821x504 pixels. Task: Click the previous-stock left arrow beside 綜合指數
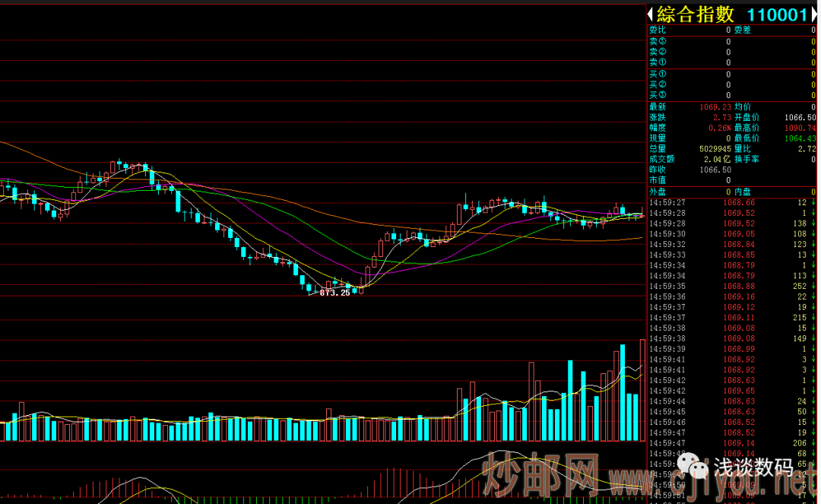[651, 14]
